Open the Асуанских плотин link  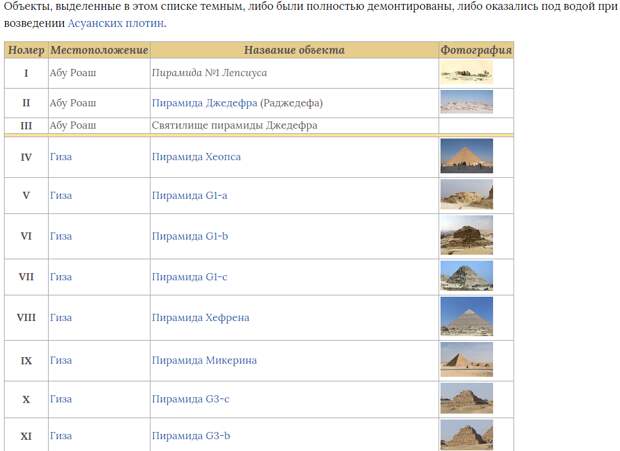[116, 23]
